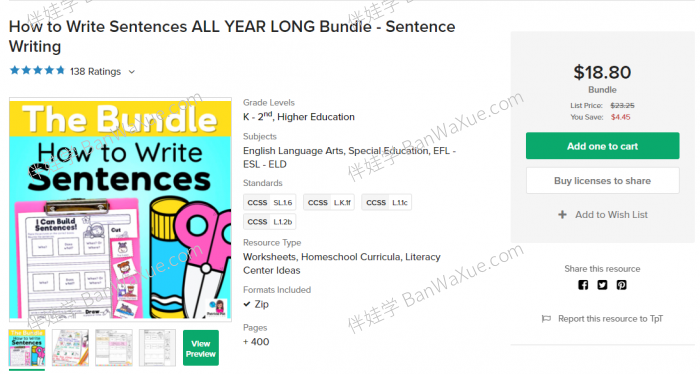Share resource via Pinterest icon
Image resolution: width=700 pixels, height=374 pixels.
pyautogui.click(x=621, y=285)
